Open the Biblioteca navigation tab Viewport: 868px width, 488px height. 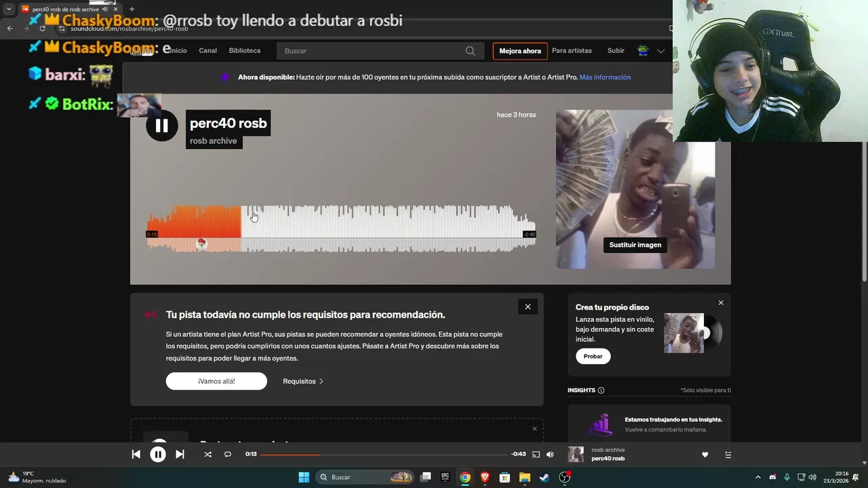tap(245, 51)
